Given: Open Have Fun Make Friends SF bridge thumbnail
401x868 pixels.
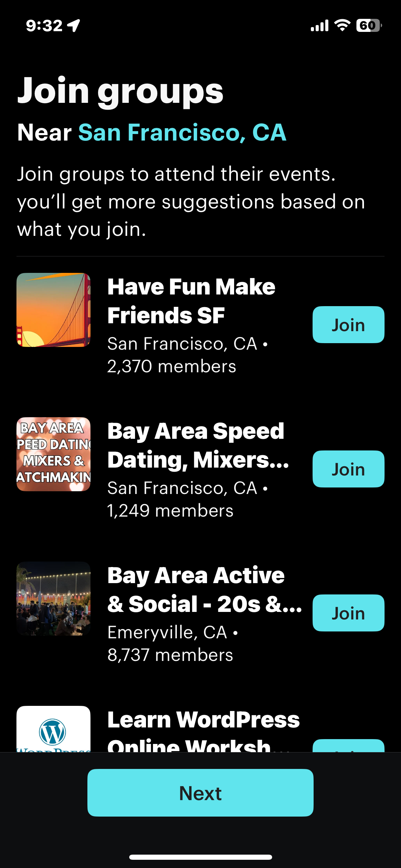Looking at the screenshot, I should pos(53,310).
